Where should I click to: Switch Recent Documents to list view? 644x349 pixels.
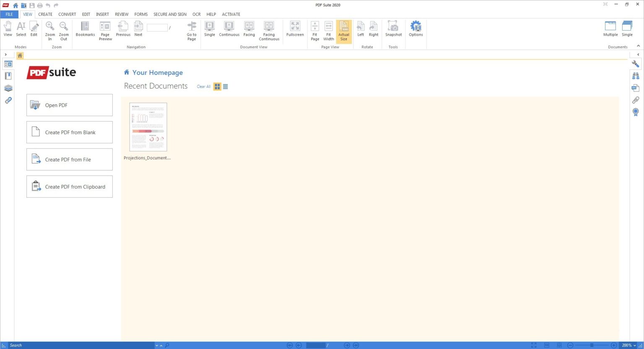coord(226,86)
